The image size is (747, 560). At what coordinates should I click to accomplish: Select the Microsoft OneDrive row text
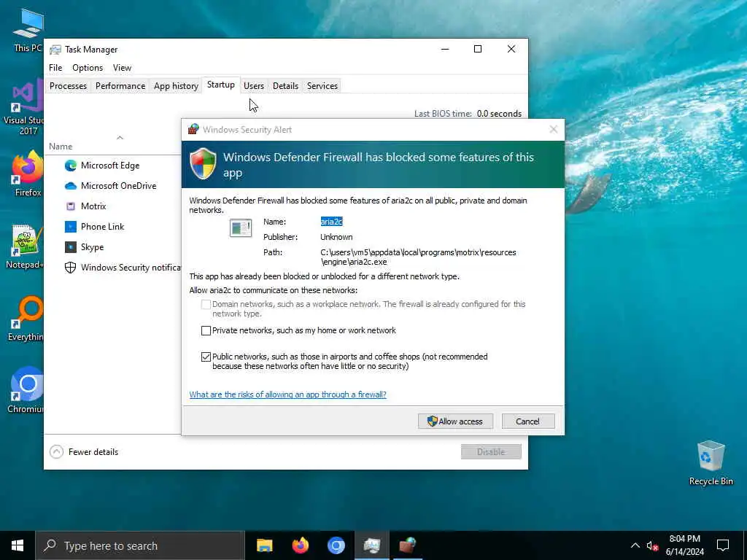pyautogui.click(x=119, y=186)
